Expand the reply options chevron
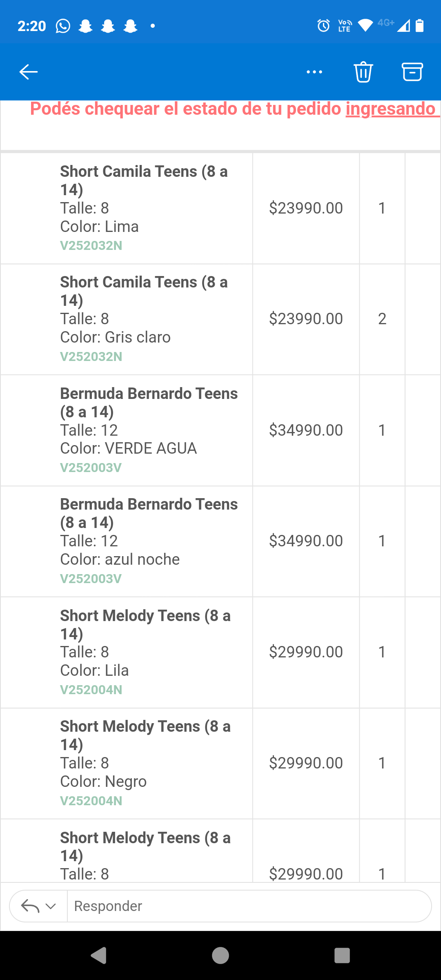Screen dimensions: 441x980 [x=51, y=906]
